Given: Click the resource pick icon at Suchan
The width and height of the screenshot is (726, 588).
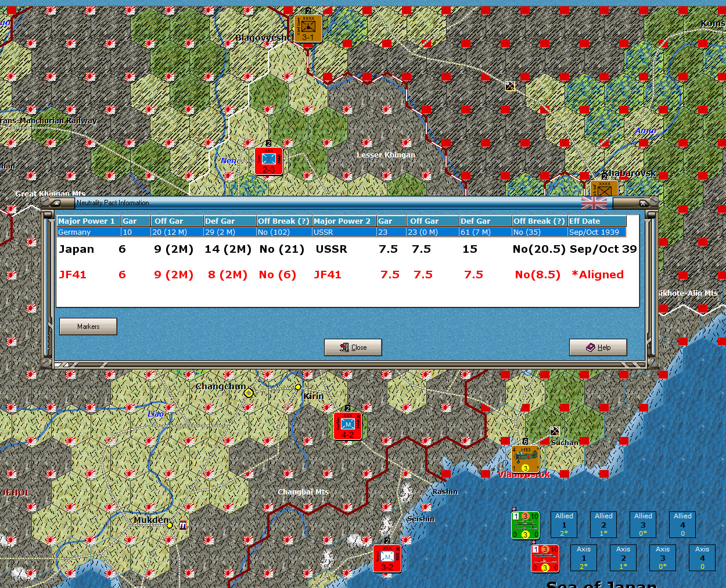Looking at the screenshot, I should click(555, 431).
